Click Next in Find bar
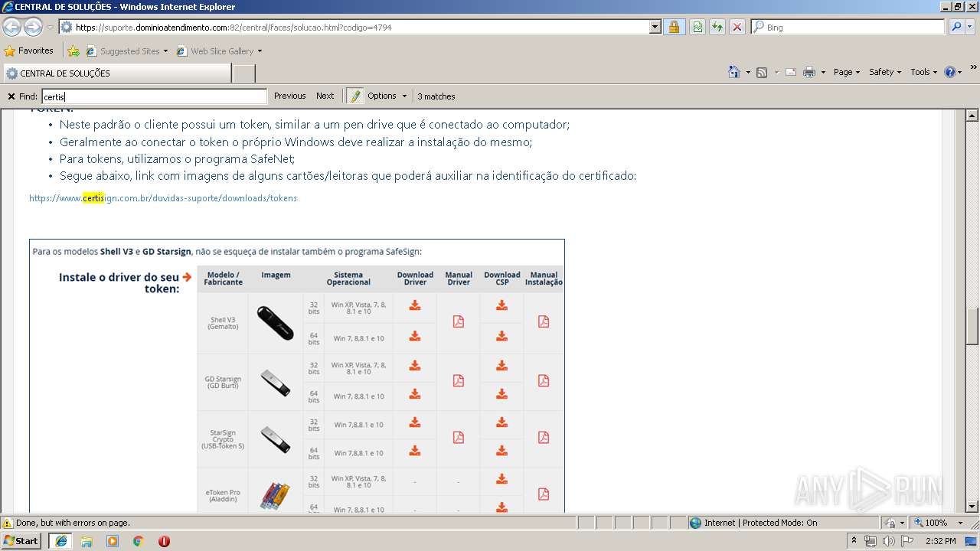980x551 pixels. [325, 96]
